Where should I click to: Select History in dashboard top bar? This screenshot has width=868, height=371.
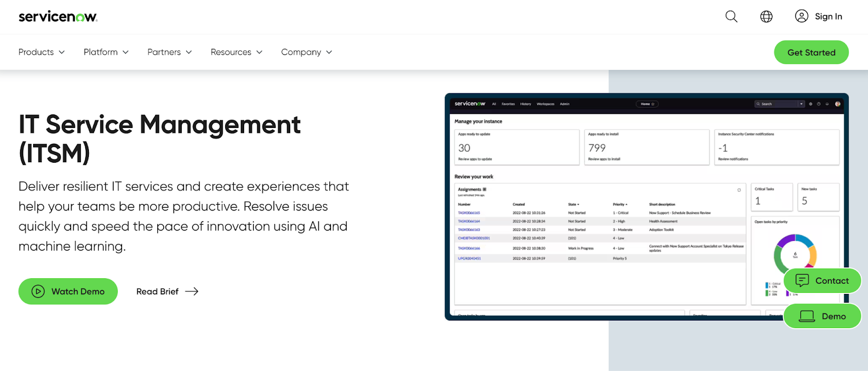526,104
